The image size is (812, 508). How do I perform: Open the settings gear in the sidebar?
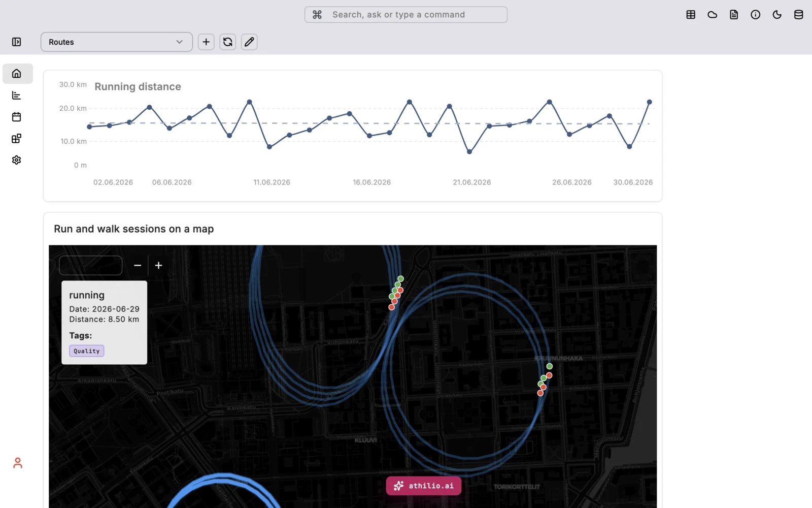point(17,160)
